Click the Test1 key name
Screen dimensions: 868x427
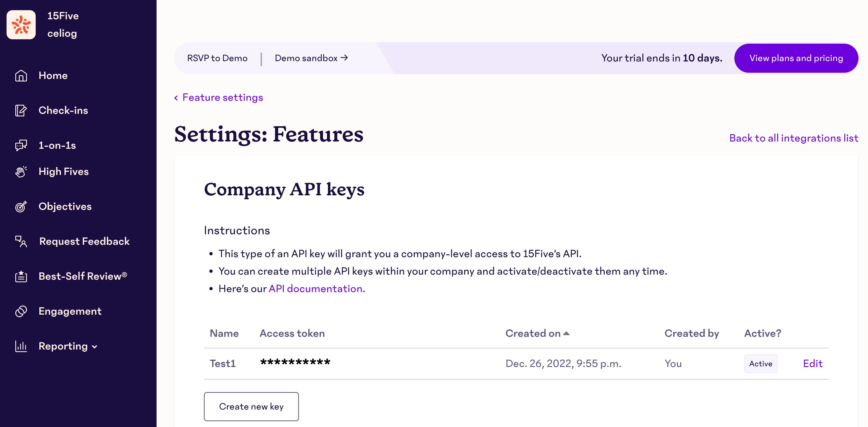click(x=223, y=363)
